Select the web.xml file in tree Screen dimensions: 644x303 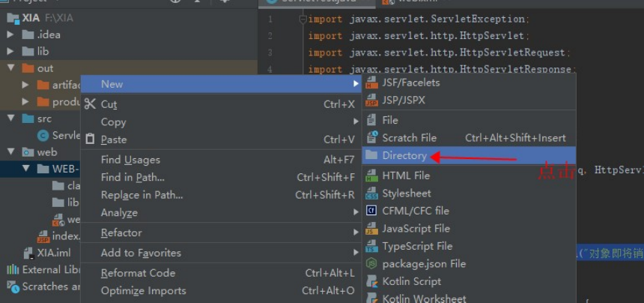pos(66,220)
